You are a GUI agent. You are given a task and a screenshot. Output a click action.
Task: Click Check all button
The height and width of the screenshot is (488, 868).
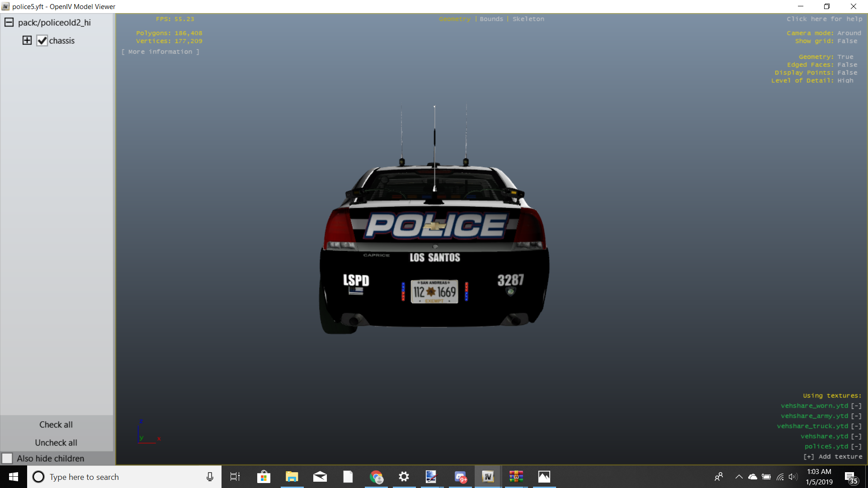pyautogui.click(x=56, y=425)
